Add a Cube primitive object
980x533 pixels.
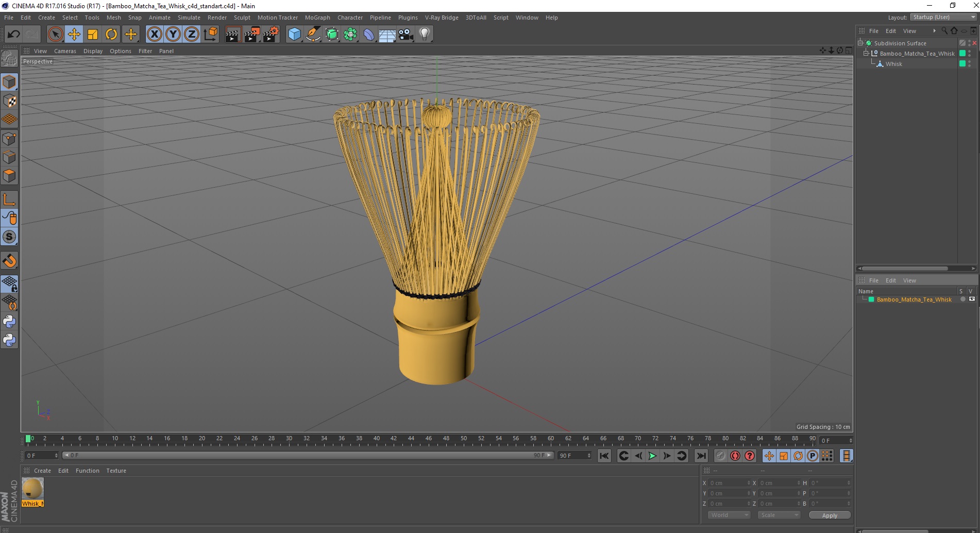click(294, 35)
